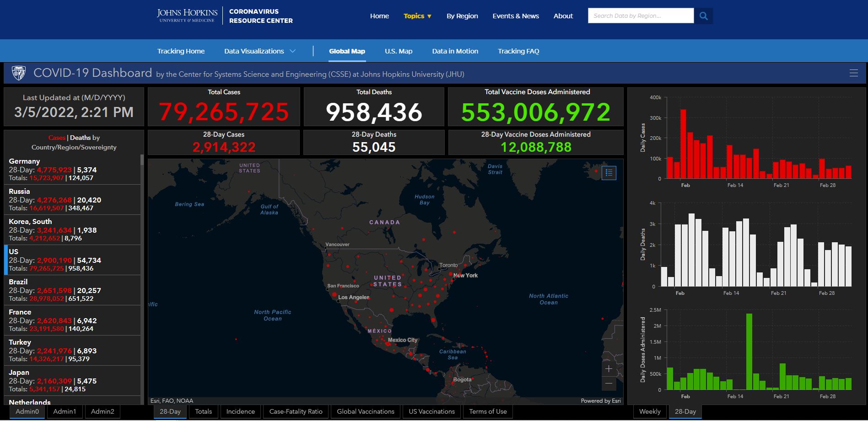Click the Last Updated date 3/5/2022
The image size is (868, 421).
coord(74,112)
